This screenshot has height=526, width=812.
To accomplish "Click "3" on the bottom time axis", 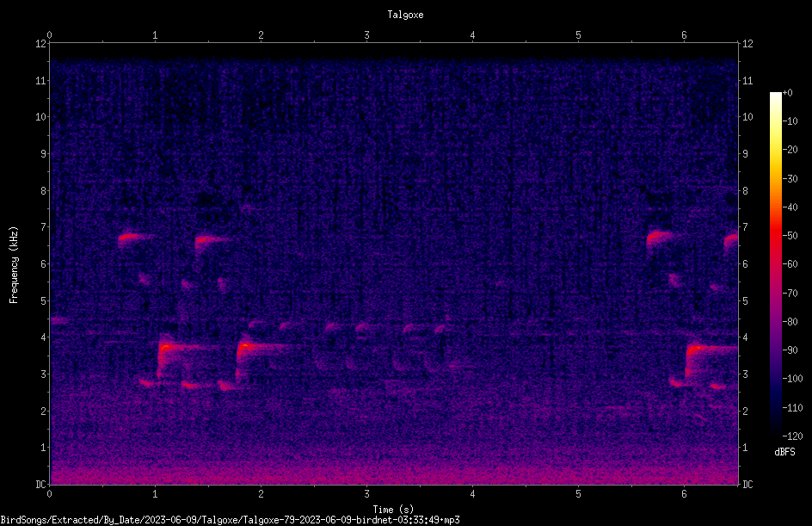I will click(x=366, y=494).
